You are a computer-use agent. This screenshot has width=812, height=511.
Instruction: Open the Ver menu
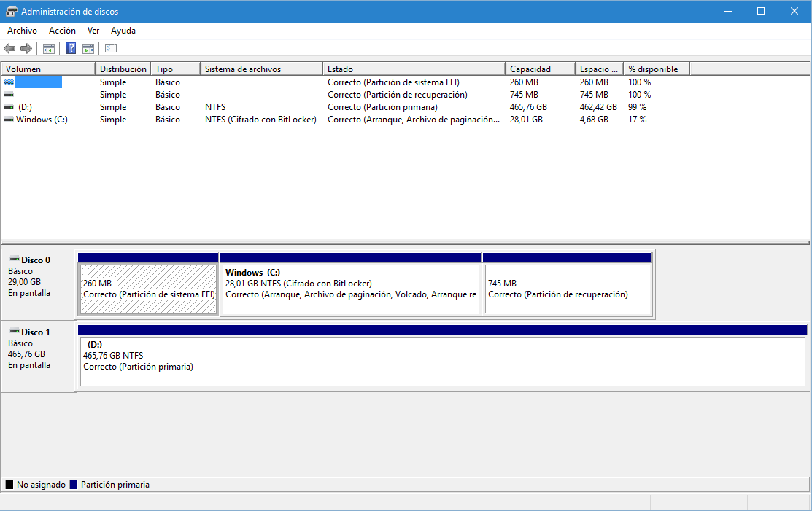(x=93, y=31)
